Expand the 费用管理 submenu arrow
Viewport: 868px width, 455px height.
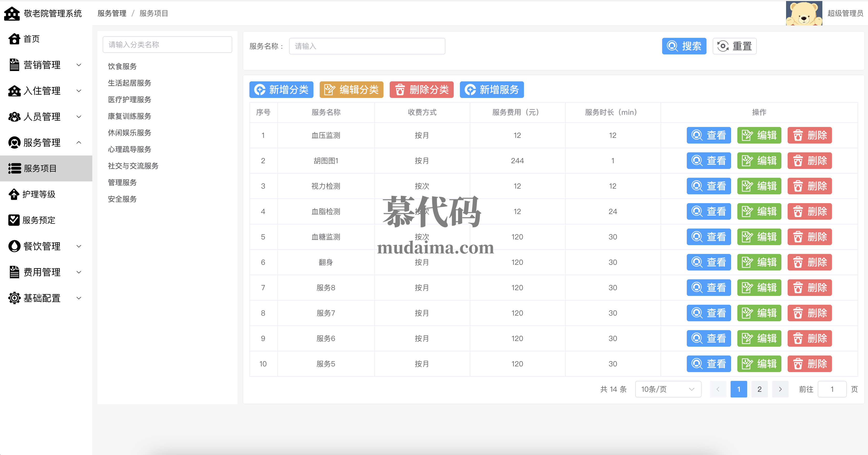79,272
